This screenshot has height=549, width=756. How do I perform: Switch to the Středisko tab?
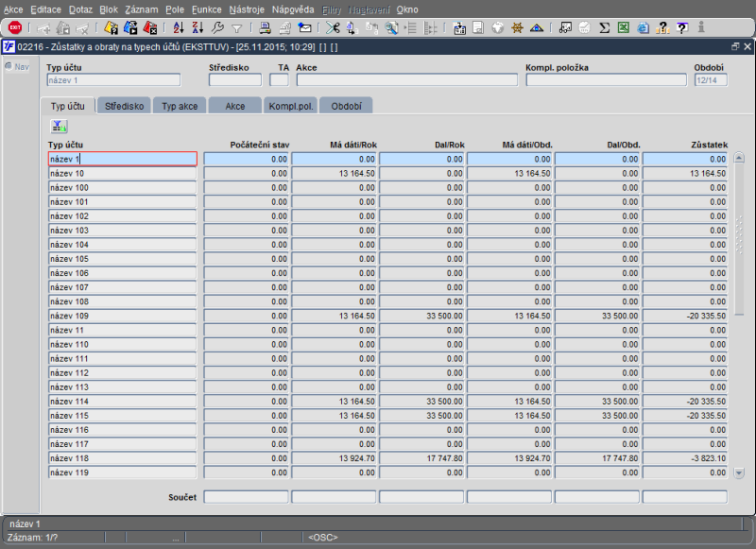(124, 106)
